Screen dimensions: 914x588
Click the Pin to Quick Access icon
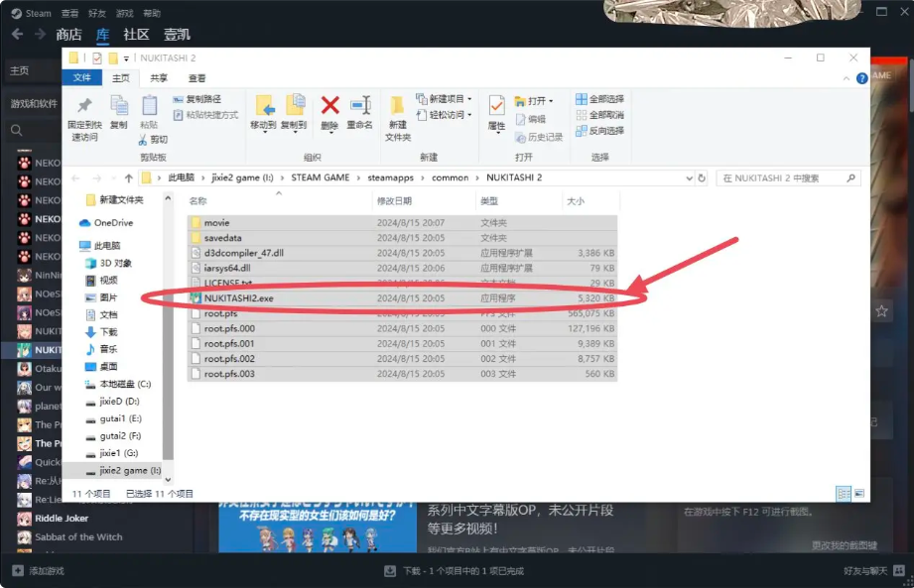pyautogui.click(x=84, y=108)
